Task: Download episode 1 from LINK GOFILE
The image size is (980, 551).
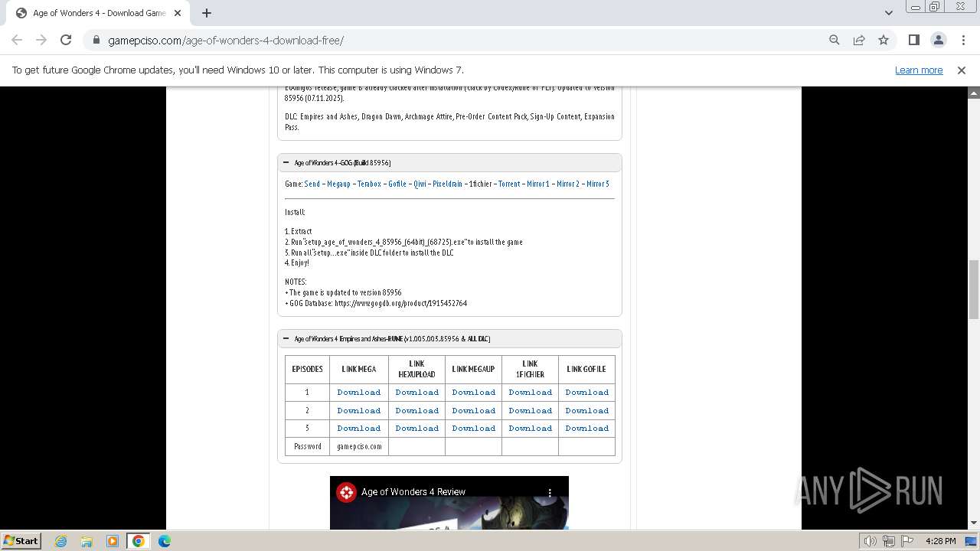Action: coord(587,392)
